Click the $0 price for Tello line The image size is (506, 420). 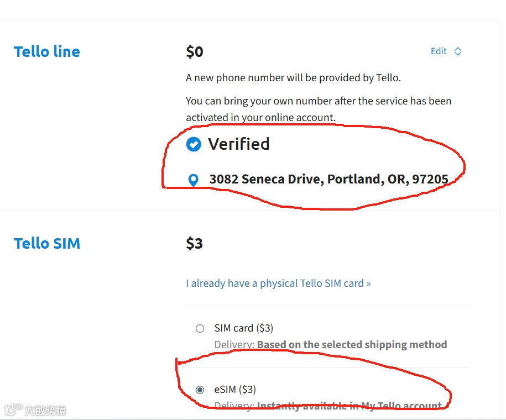pyautogui.click(x=195, y=52)
